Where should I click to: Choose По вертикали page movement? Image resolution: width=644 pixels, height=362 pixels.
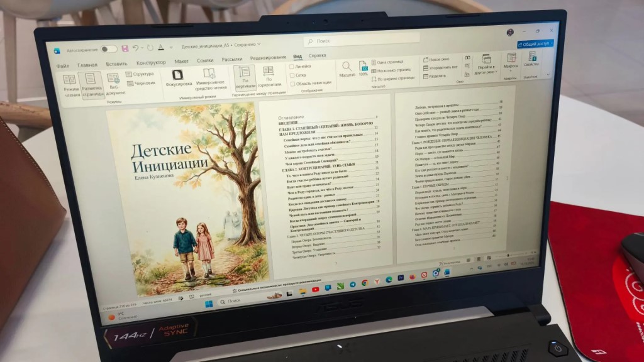pos(245,77)
